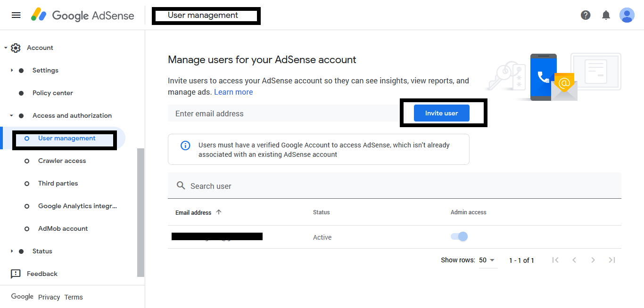Open the Help question mark icon
The image size is (644, 308).
(586, 15)
